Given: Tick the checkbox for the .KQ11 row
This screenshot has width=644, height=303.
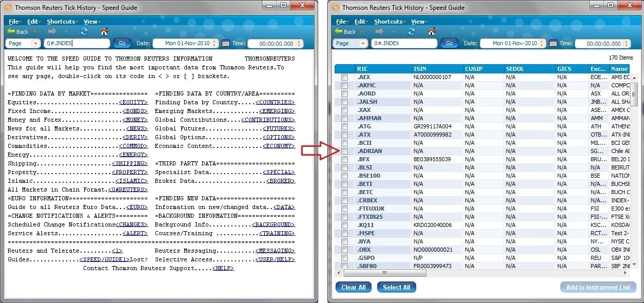Looking at the screenshot, I should point(345,225).
